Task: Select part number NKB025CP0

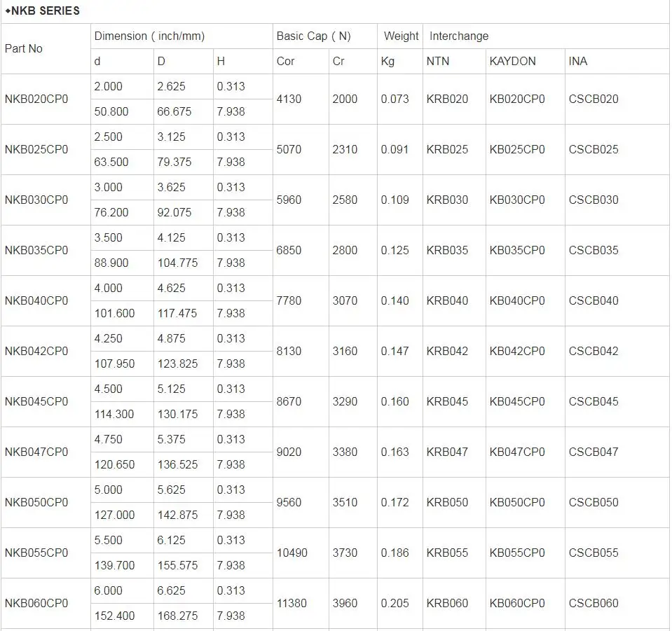Action: (x=36, y=149)
